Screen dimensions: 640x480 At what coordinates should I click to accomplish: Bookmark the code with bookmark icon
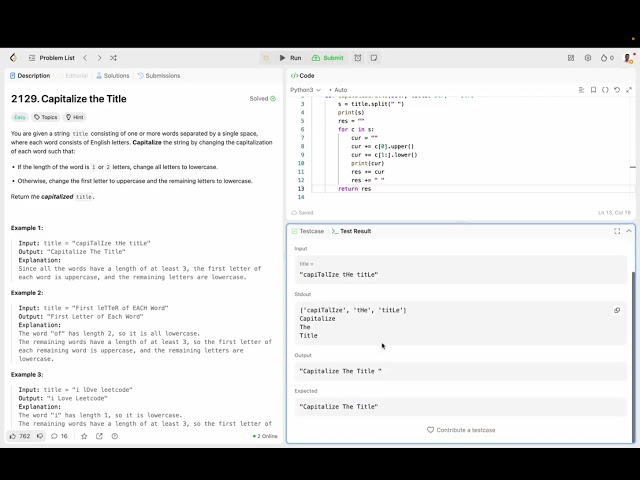tap(593, 90)
